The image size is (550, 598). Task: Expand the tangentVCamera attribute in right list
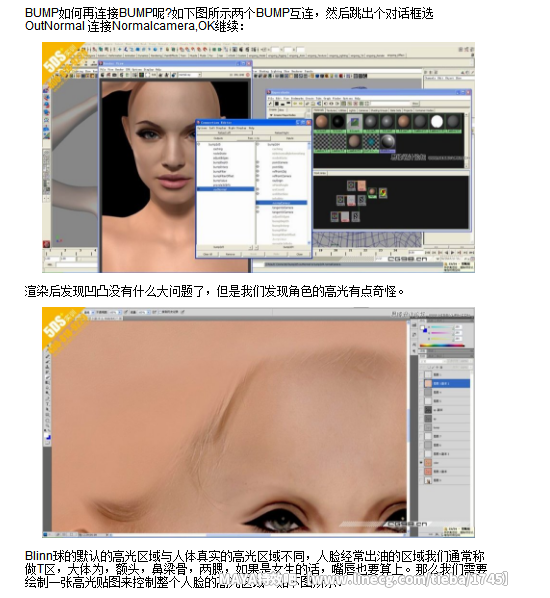click(x=257, y=212)
